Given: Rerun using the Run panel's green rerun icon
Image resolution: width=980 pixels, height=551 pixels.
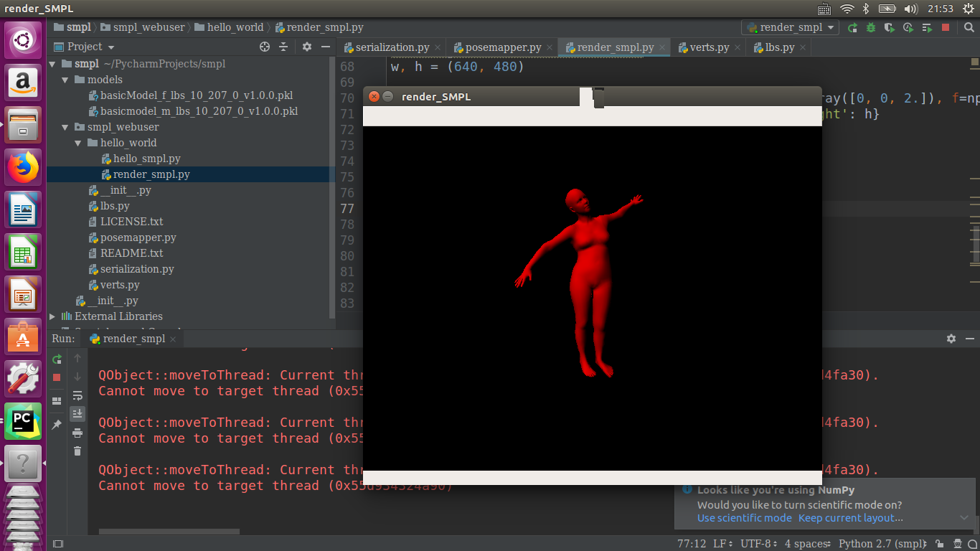Looking at the screenshot, I should click(x=57, y=359).
